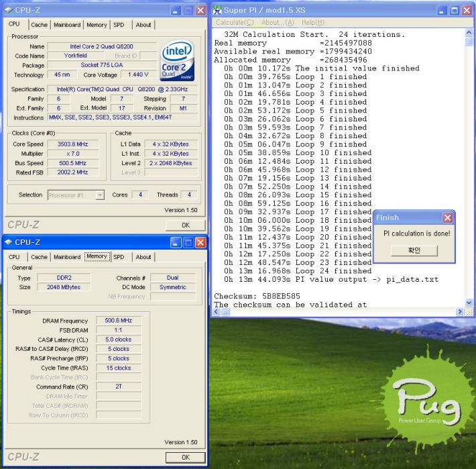Click the memory Size value 2048 MBytes

pyautogui.click(x=64, y=287)
